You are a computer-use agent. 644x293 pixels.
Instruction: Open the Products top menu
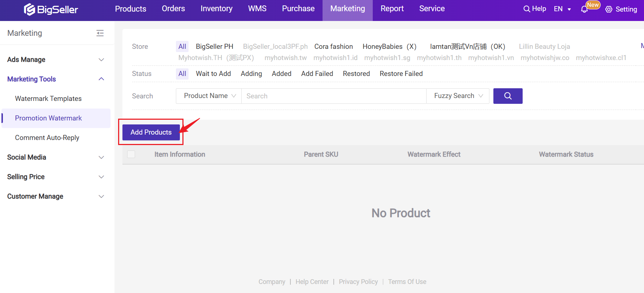coord(131,9)
